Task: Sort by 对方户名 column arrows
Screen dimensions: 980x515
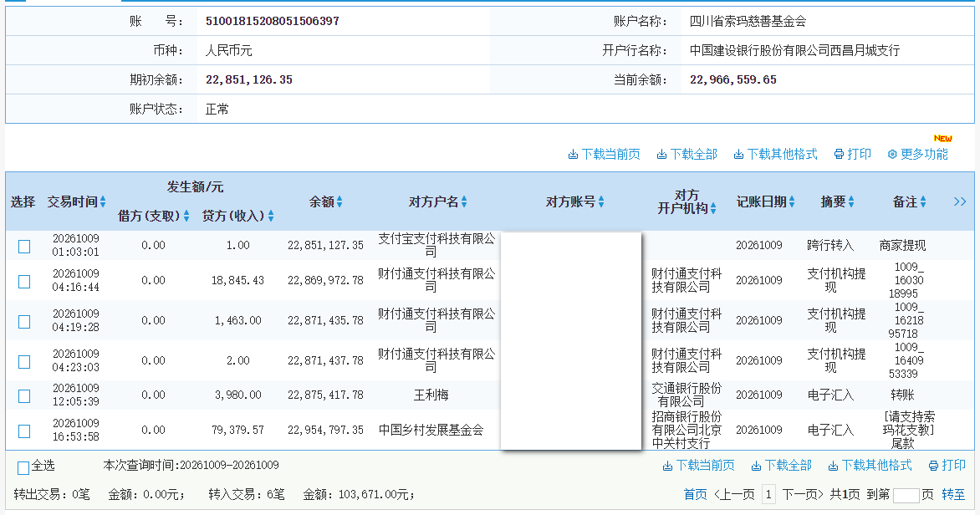Action: [x=464, y=201]
